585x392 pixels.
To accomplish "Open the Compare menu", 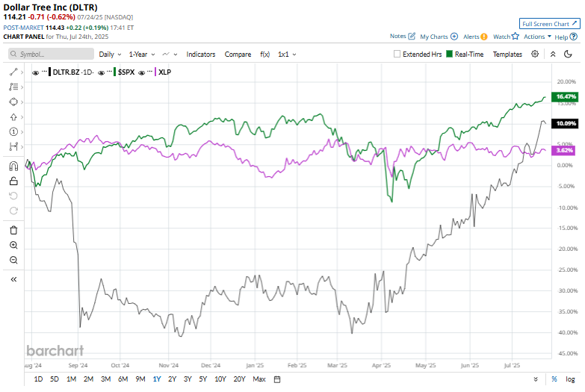I will pyautogui.click(x=238, y=55).
